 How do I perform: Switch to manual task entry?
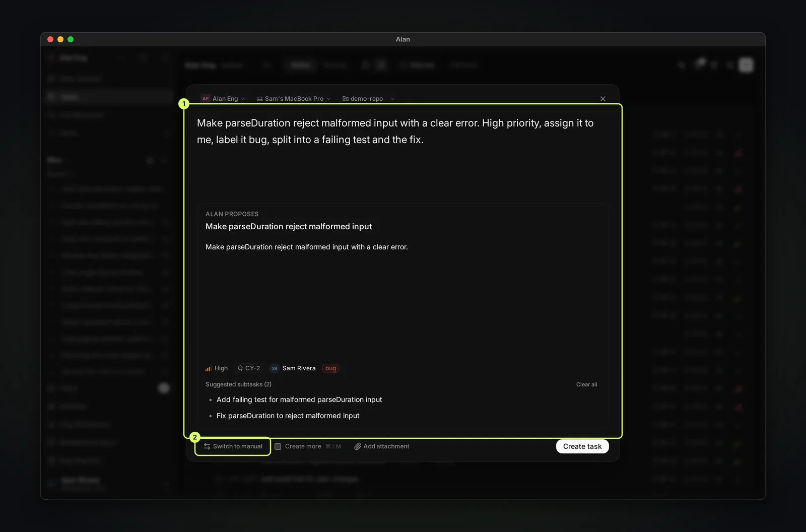pos(233,446)
